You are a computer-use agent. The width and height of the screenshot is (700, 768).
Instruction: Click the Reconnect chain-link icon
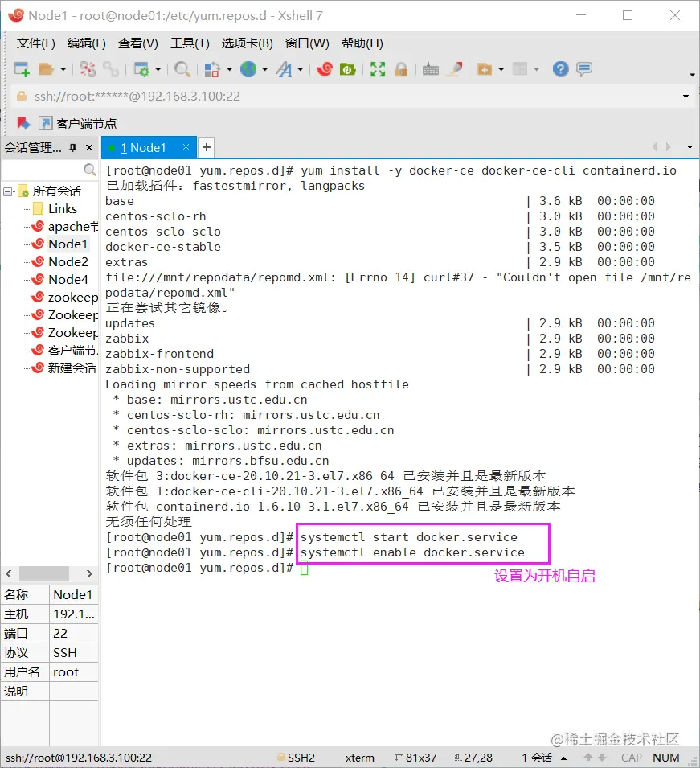[111, 69]
